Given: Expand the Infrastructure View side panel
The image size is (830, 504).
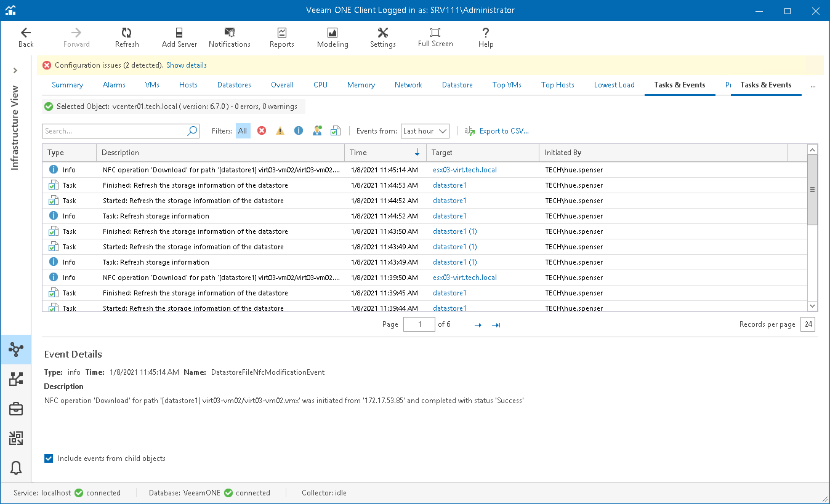Looking at the screenshot, I should [15, 71].
